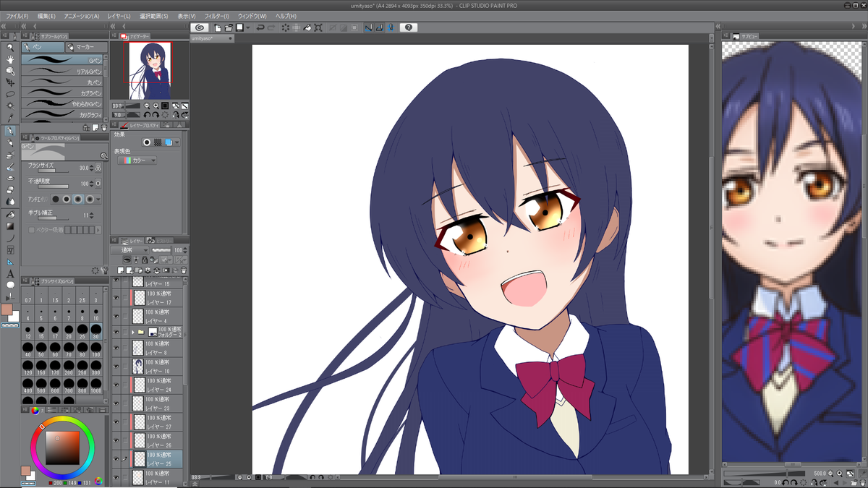Select the Hand move tool
Screen dimensions: 868x488
tap(10, 59)
